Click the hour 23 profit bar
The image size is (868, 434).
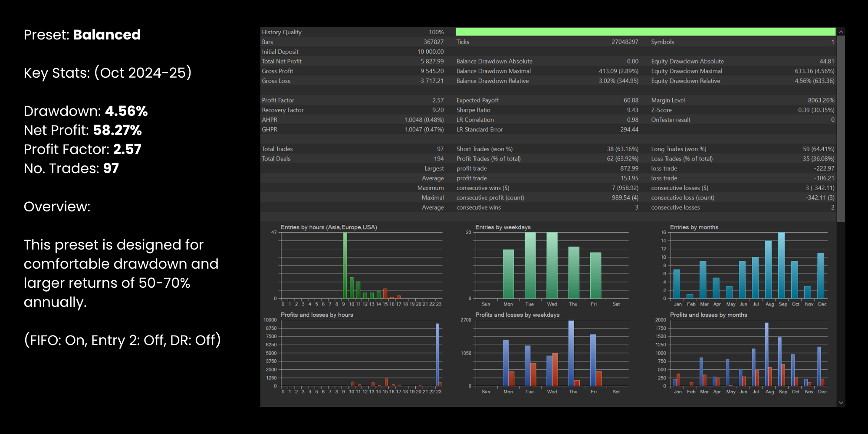tap(437, 355)
